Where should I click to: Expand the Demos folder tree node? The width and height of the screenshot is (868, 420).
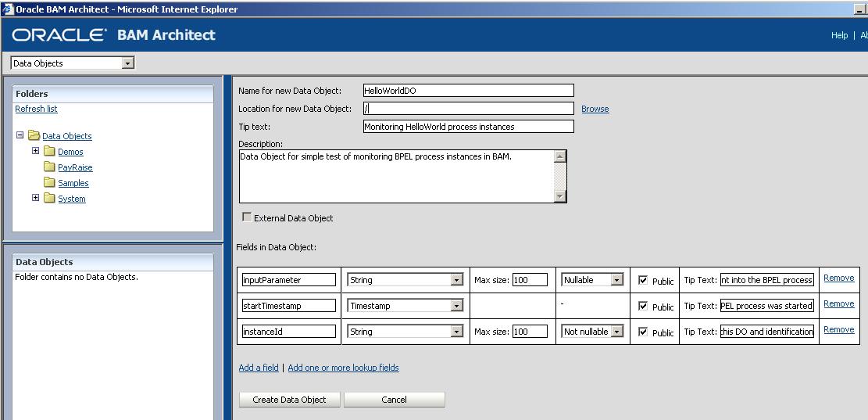[x=35, y=151]
